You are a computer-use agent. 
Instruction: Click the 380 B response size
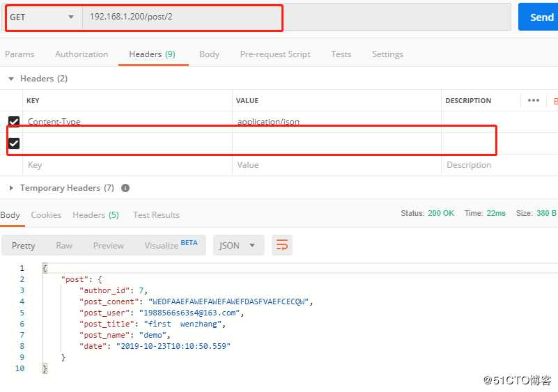coord(546,213)
